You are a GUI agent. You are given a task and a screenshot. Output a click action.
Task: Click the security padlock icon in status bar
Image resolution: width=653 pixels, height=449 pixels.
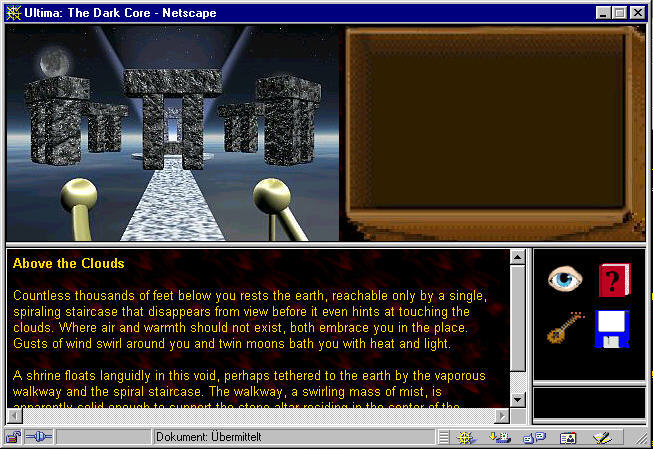(x=13, y=437)
